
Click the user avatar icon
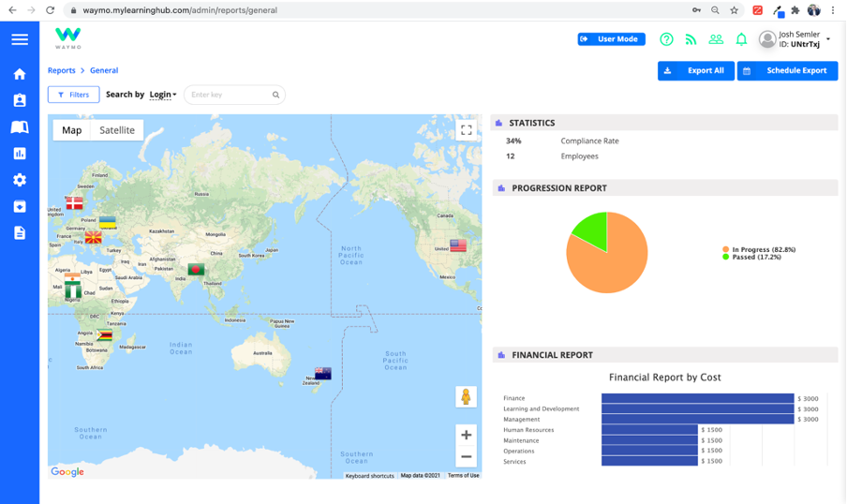[x=767, y=39]
